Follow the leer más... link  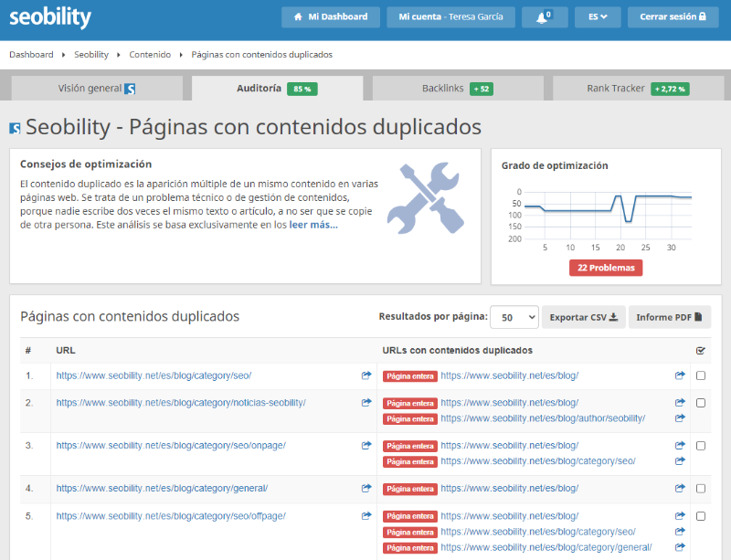[x=313, y=225]
